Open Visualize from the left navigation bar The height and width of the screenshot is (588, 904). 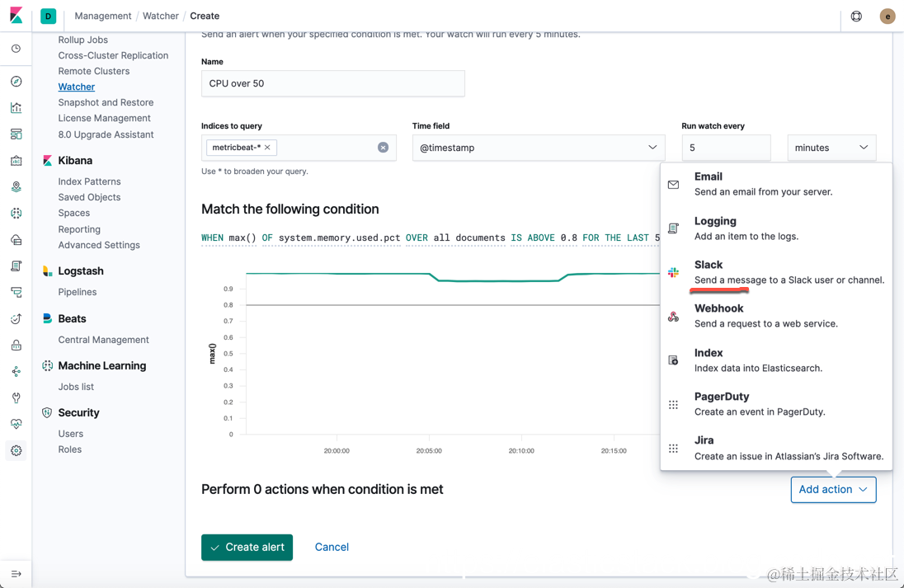pos(16,108)
